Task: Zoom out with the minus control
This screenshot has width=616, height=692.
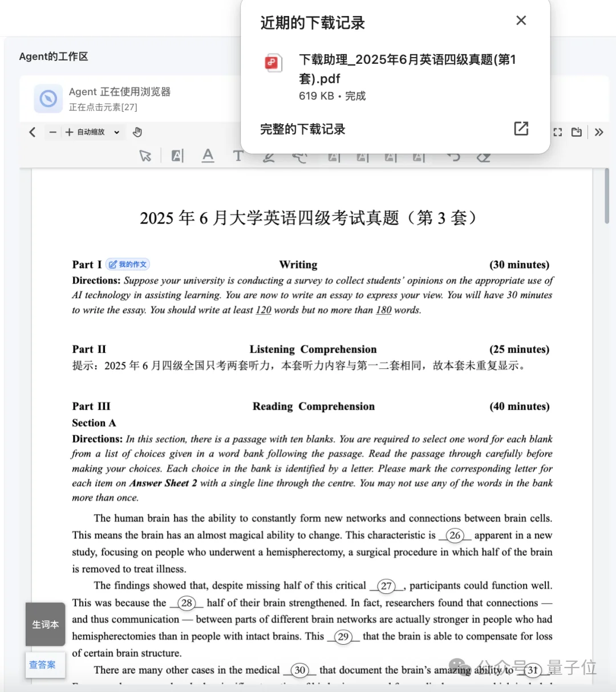Action: (52, 132)
